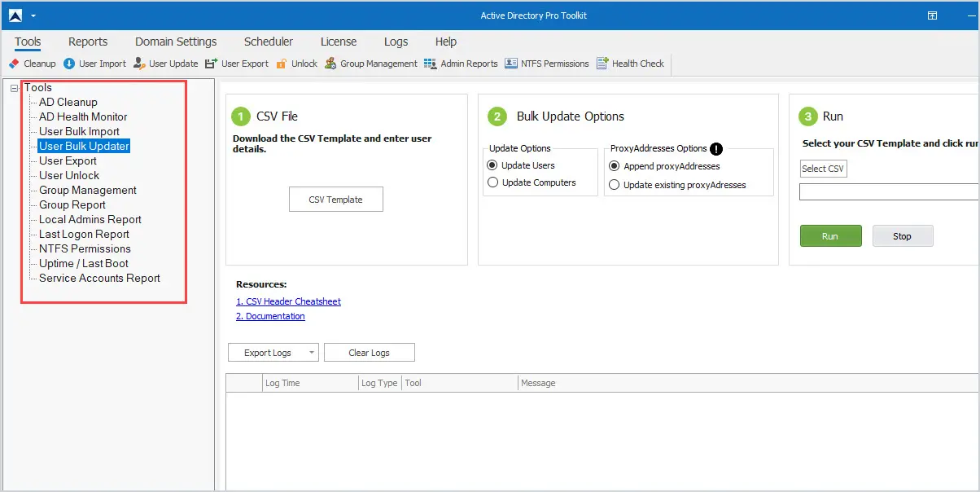The image size is (980, 492).
Task: Open the Reports menu
Action: tap(88, 42)
